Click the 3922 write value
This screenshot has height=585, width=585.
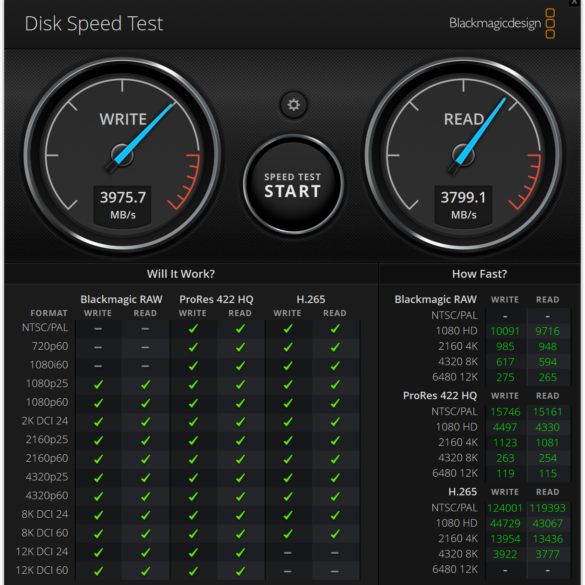tap(505, 554)
